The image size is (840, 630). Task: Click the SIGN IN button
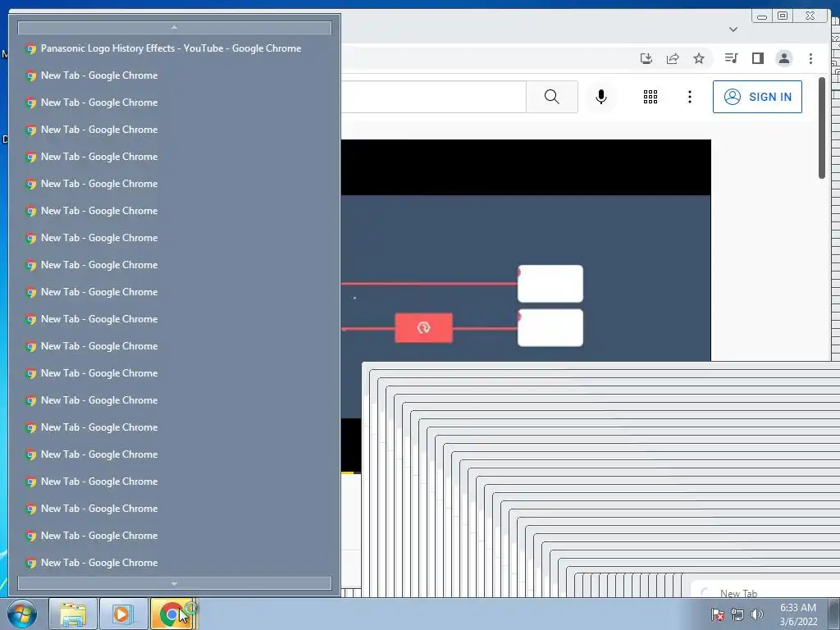coord(757,97)
